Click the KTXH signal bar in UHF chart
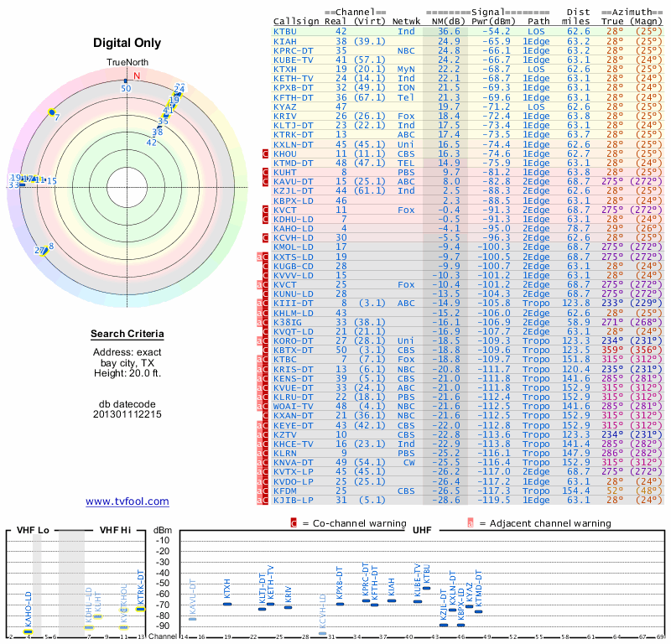The height and width of the screenshot is (644, 671). 227,604
